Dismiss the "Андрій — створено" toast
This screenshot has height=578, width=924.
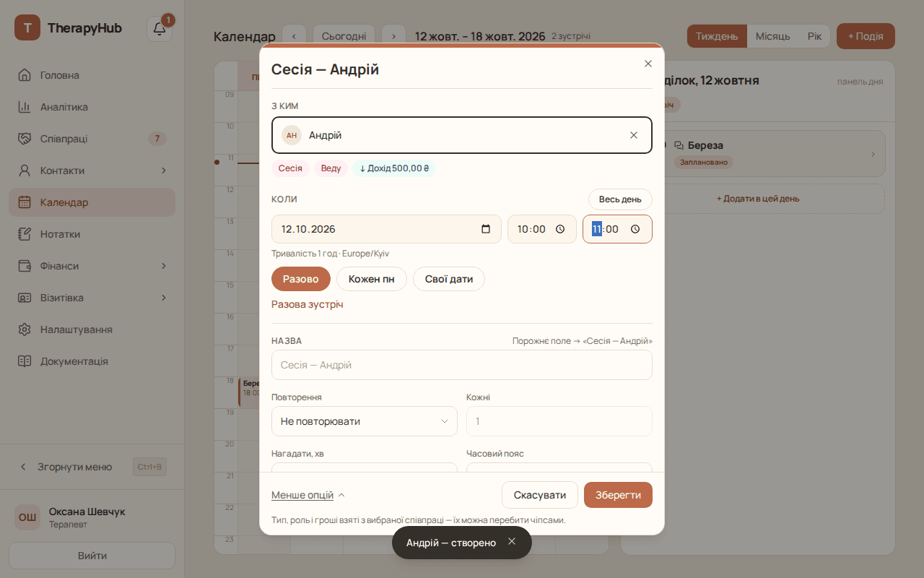click(512, 541)
